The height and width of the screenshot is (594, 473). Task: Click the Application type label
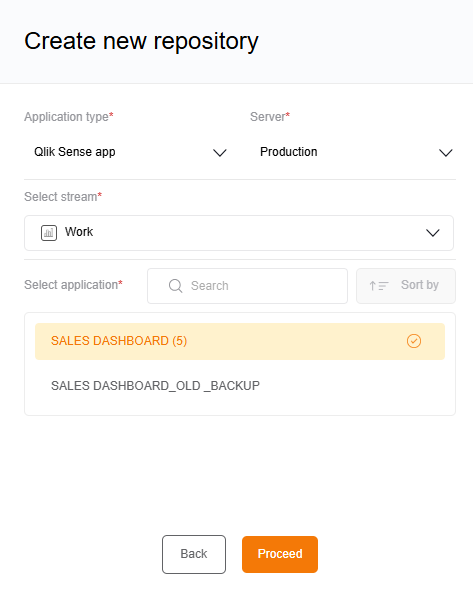point(69,117)
